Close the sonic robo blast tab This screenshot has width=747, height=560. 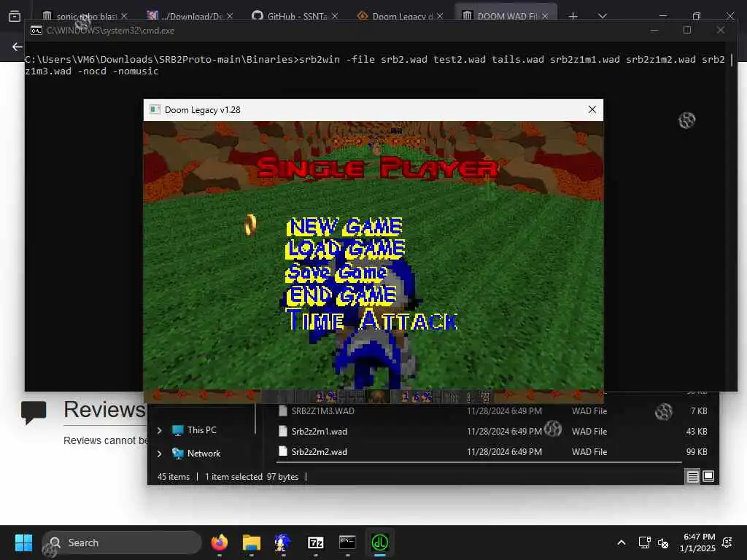pos(124,16)
